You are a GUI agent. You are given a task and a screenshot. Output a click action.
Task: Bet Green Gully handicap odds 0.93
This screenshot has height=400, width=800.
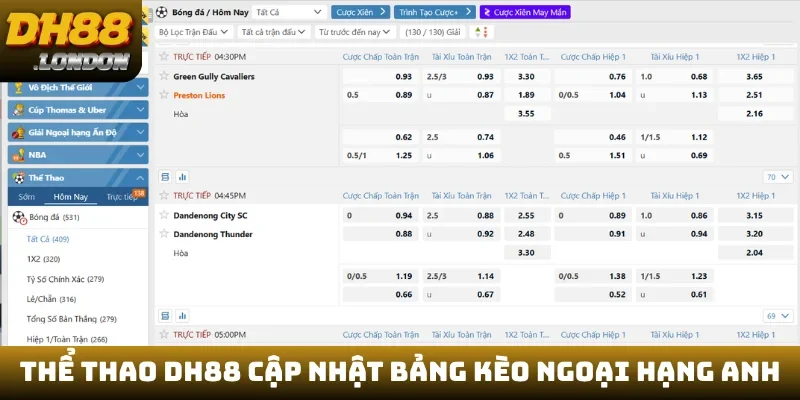pyautogui.click(x=381, y=77)
